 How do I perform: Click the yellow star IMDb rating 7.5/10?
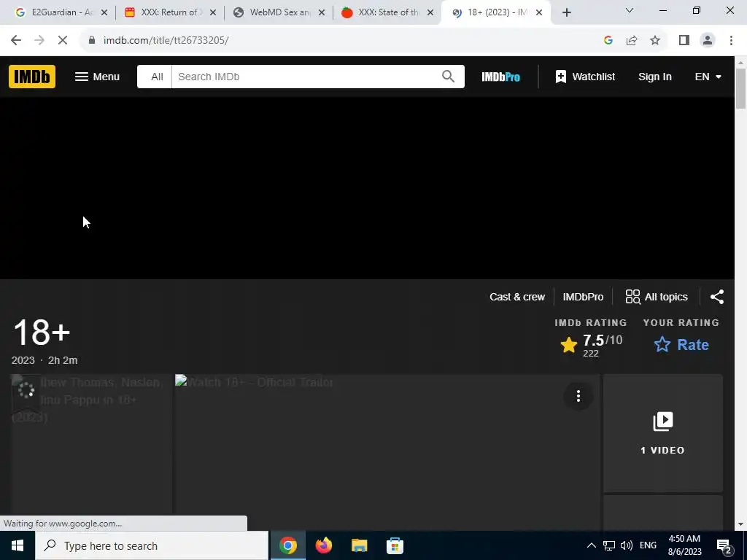tap(591, 345)
